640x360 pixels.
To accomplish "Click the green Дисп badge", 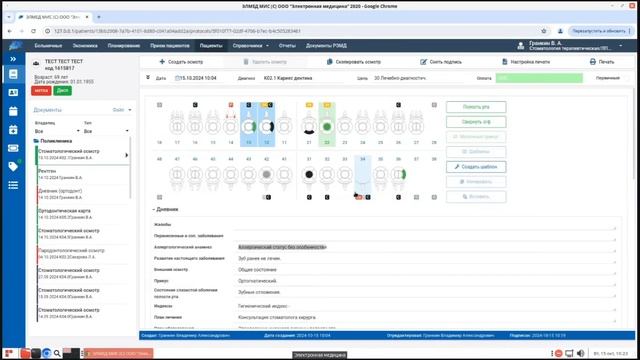I will point(62,91).
